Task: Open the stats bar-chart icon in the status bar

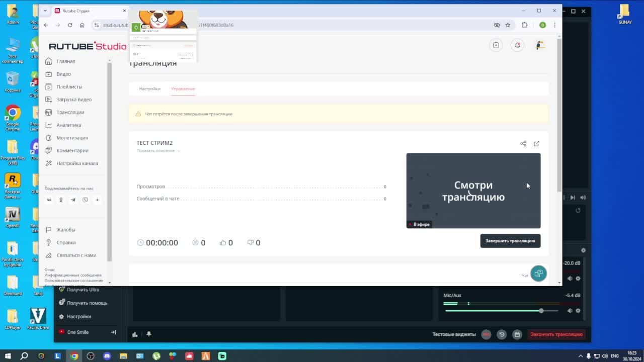Action: pyautogui.click(x=135, y=334)
